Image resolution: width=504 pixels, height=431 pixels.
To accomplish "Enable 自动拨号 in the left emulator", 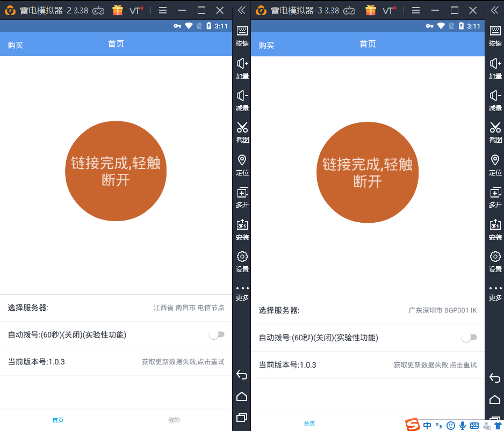I will click(217, 334).
